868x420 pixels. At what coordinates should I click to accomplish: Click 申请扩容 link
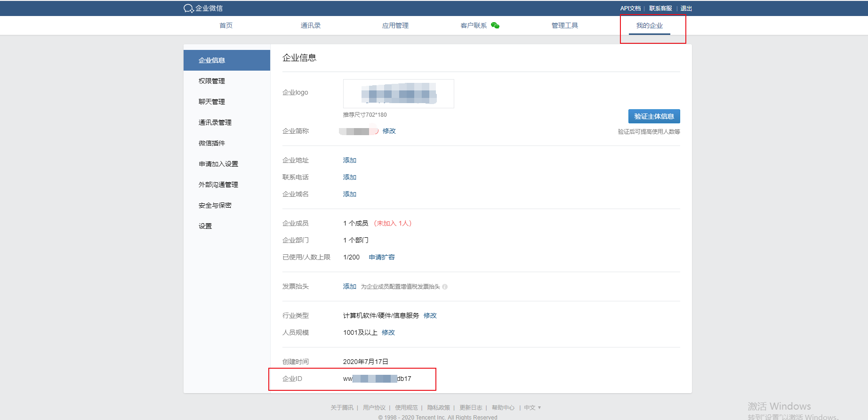[382, 257]
